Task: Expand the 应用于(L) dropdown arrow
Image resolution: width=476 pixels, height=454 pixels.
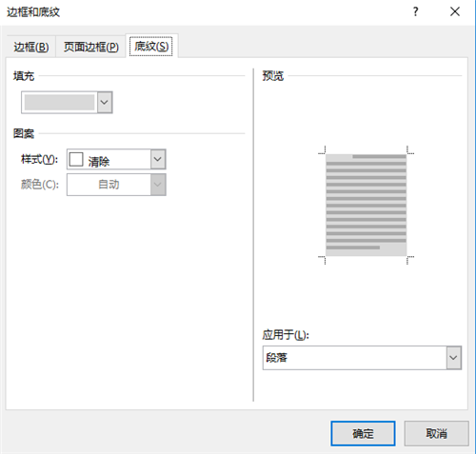Action: click(x=454, y=358)
